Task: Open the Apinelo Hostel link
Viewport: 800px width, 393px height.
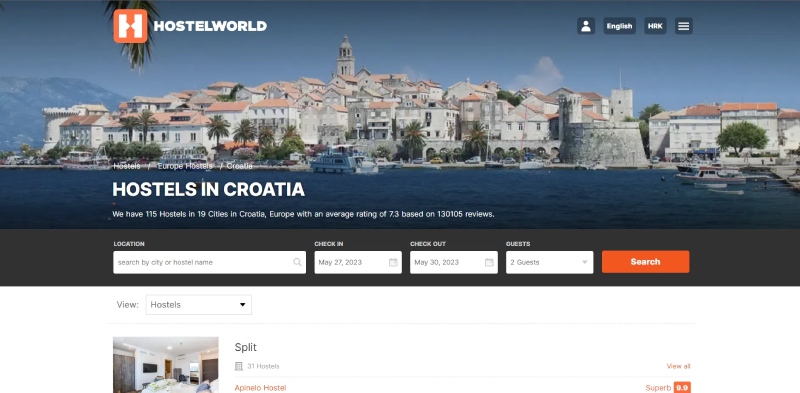Action: [x=260, y=388]
